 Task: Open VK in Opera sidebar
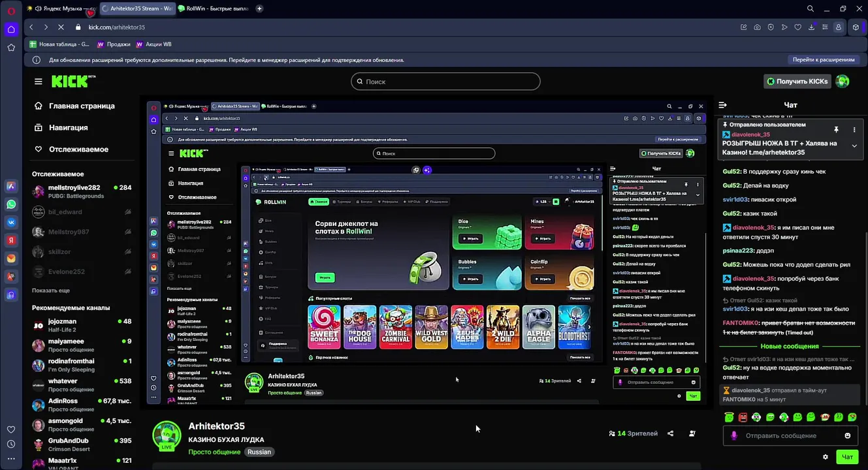pyautogui.click(x=11, y=222)
